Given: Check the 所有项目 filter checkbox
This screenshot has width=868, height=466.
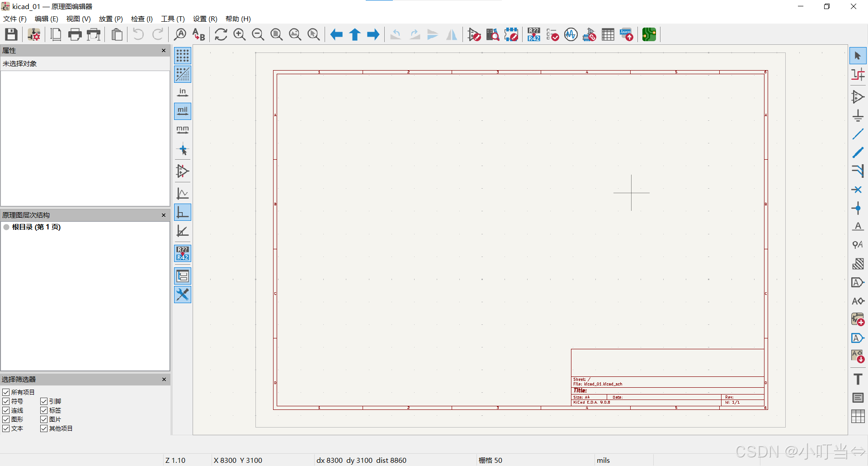Looking at the screenshot, I should [x=6, y=392].
